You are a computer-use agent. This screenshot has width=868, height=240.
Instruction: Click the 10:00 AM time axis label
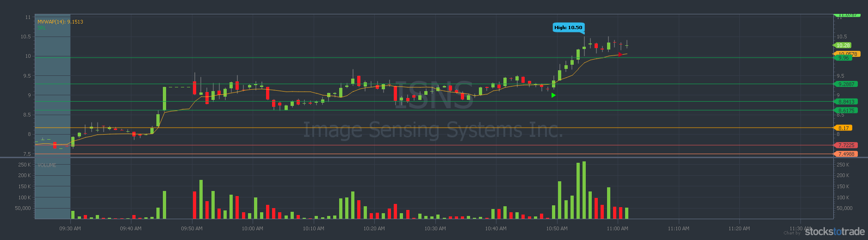[252, 228]
